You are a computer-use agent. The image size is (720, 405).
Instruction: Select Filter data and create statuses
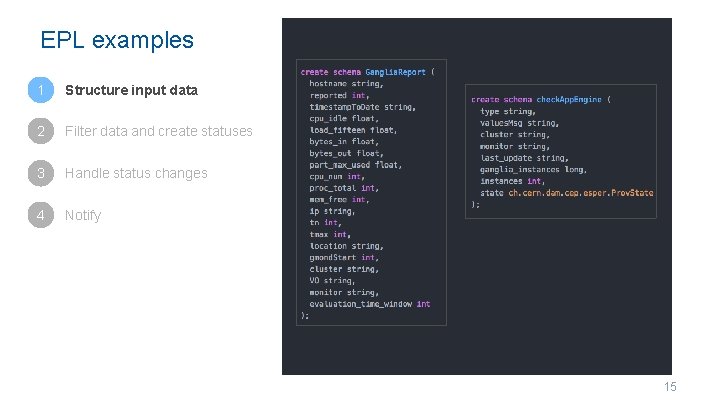(158, 131)
